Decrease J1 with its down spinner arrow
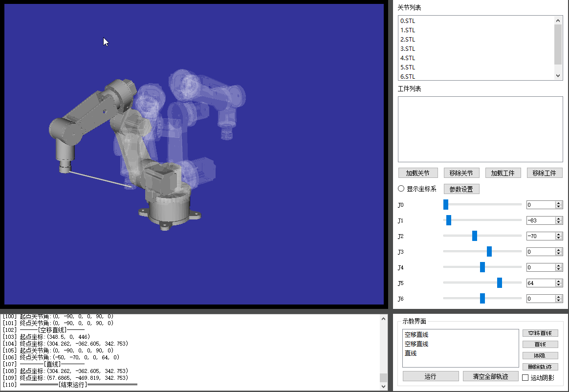This screenshot has width=569, height=392. point(559,222)
